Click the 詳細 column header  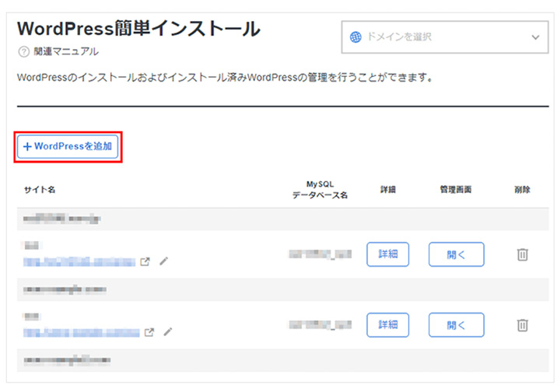[388, 190]
